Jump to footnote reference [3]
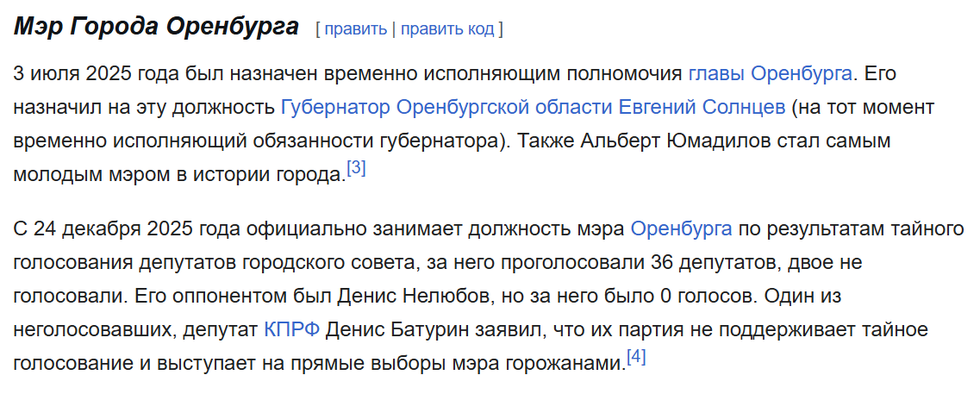This screenshot has width=980, height=394. (x=356, y=169)
